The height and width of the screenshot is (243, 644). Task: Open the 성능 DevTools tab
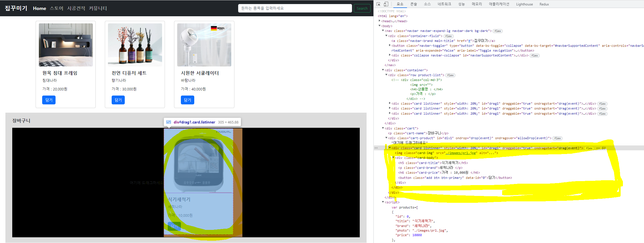pyautogui.click(x=461, y=4)
